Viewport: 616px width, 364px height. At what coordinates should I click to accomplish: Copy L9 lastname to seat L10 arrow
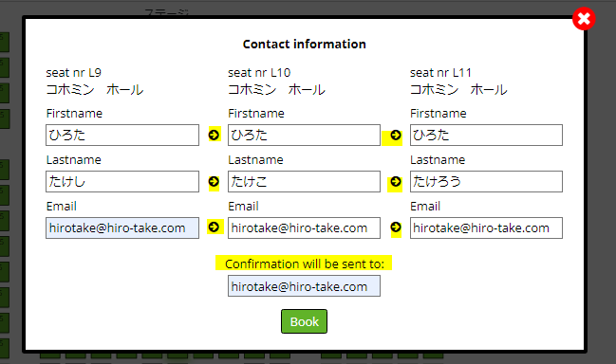214,182
